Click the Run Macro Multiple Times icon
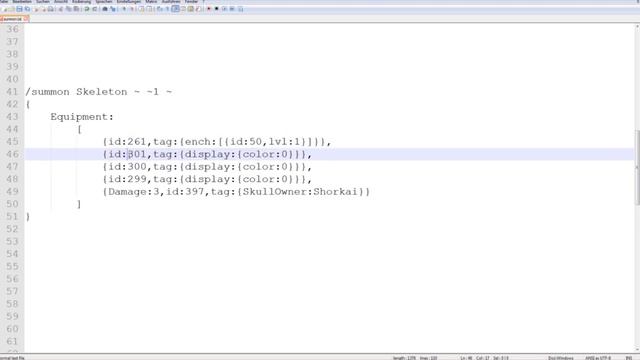640x360 pixels. (232, 9)
